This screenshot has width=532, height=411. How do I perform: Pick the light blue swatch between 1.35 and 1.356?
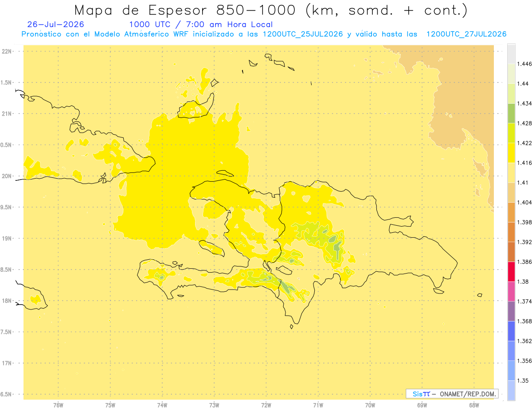(x=511, y=371)
